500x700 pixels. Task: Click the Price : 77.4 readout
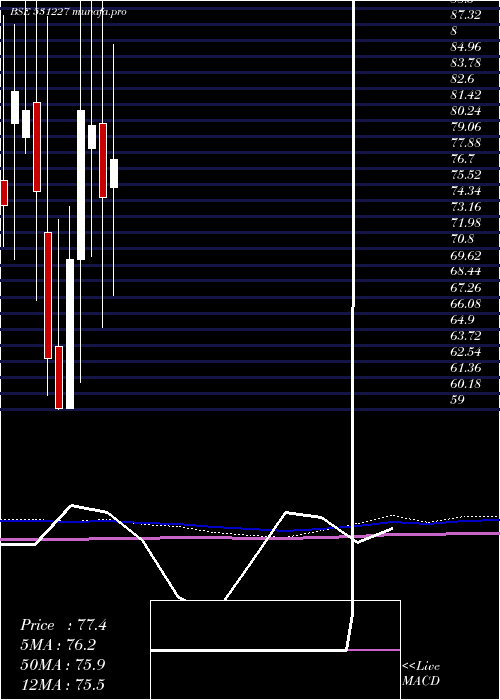tap(63, 625)
